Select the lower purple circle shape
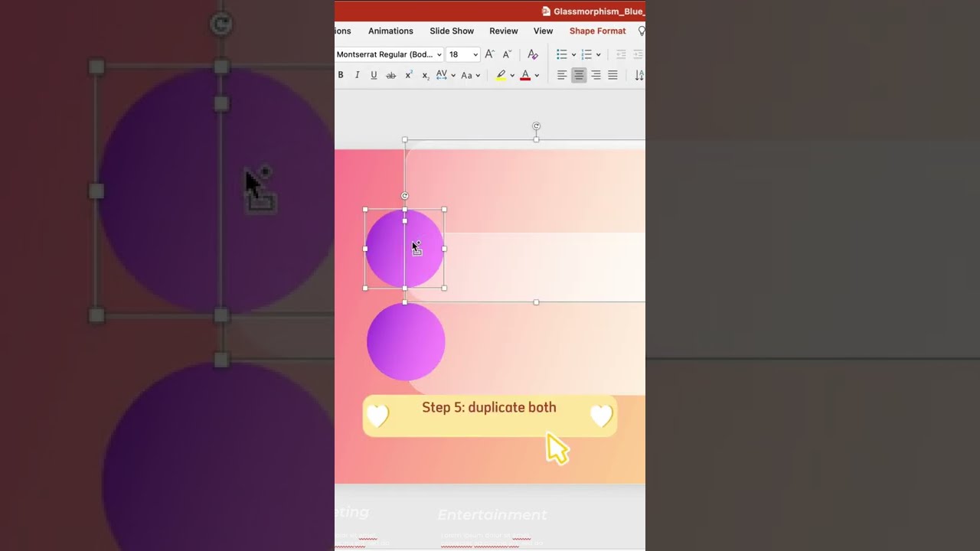The height and width of the screenshot is (551, 980). point(406,341)
